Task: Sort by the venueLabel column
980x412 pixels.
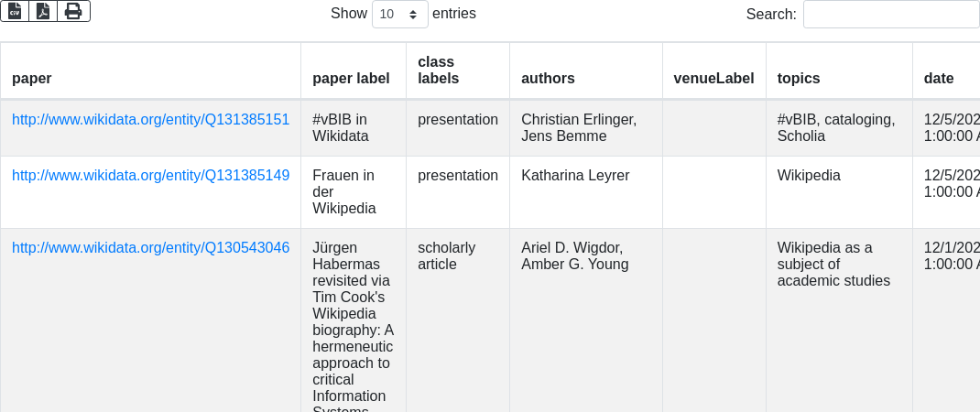Action: 713,79
